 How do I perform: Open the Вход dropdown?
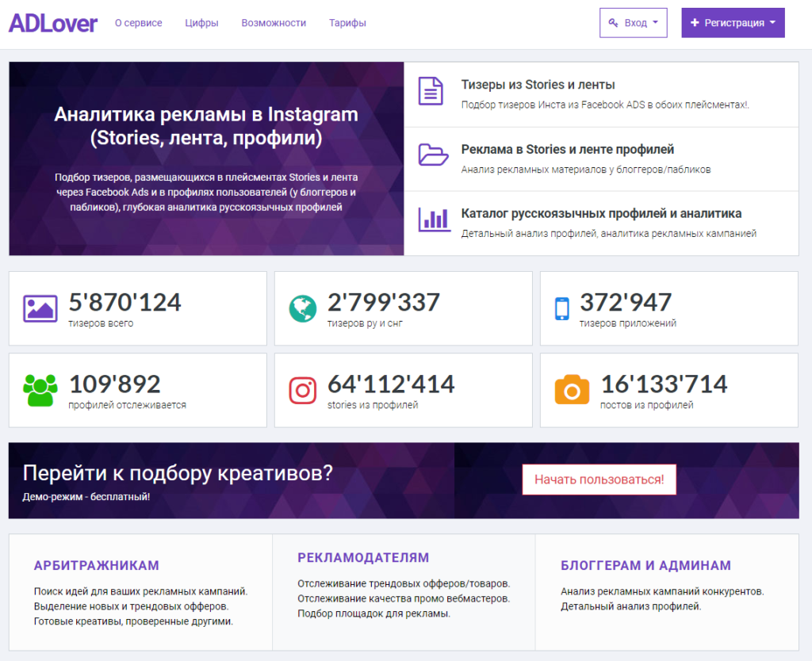[x=633, y=23]
